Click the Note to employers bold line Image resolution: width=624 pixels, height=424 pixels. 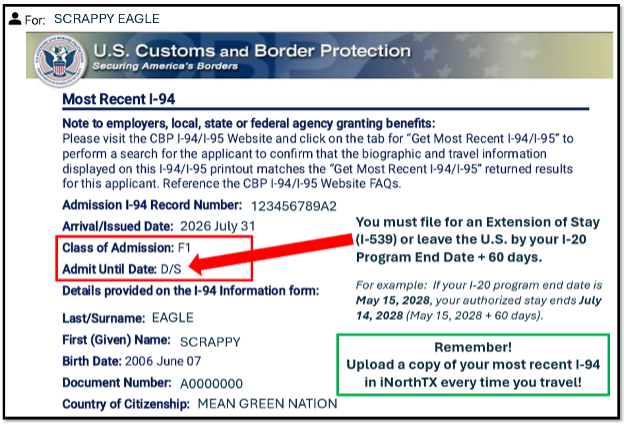[x=249, y=123]
